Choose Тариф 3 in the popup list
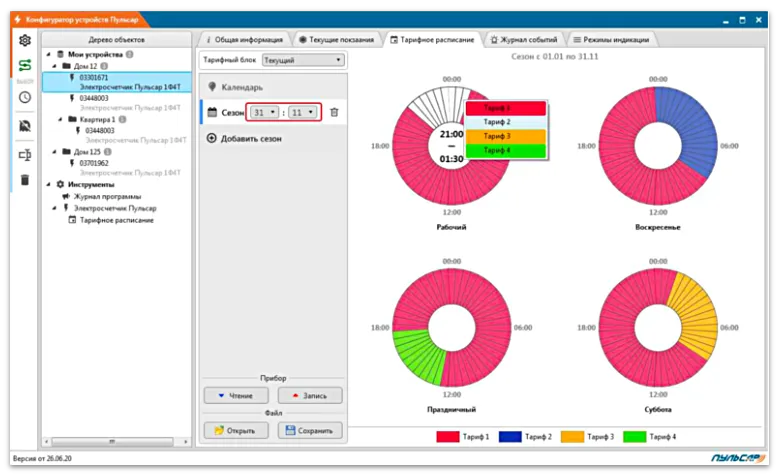780x476 pixels. (505, 136)
